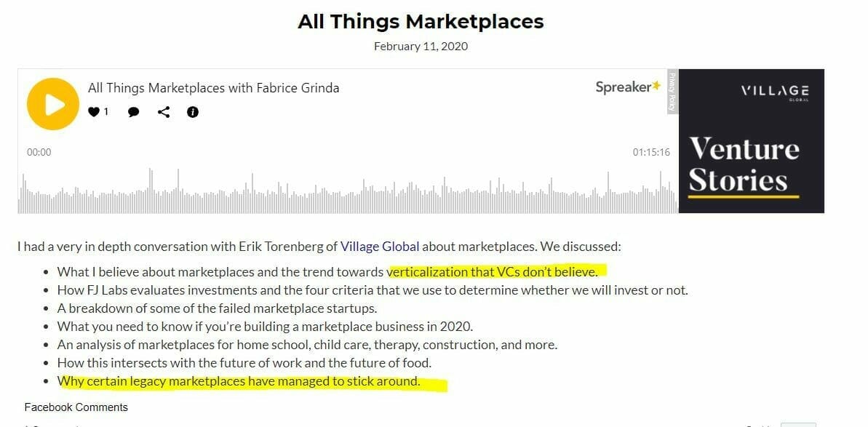Click the February 11, 2020 date
Viewport: 868px width, 427px height.
421,47
